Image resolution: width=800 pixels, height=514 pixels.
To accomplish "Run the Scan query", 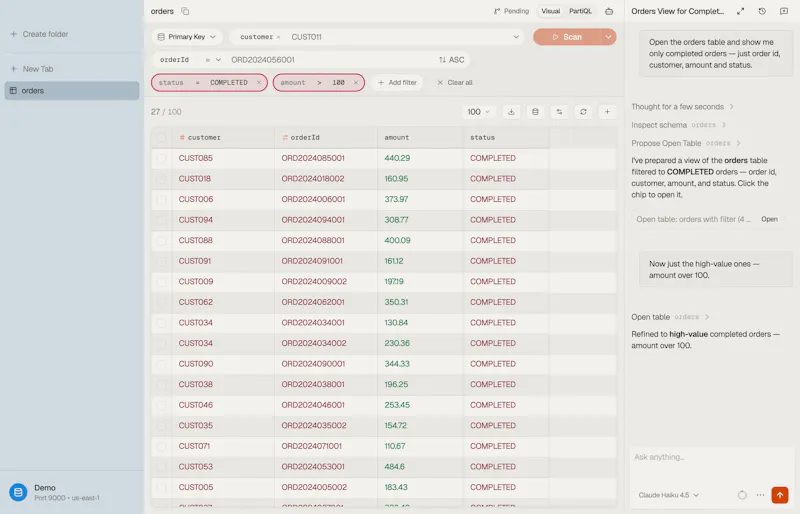I will (x=567, y=37).
